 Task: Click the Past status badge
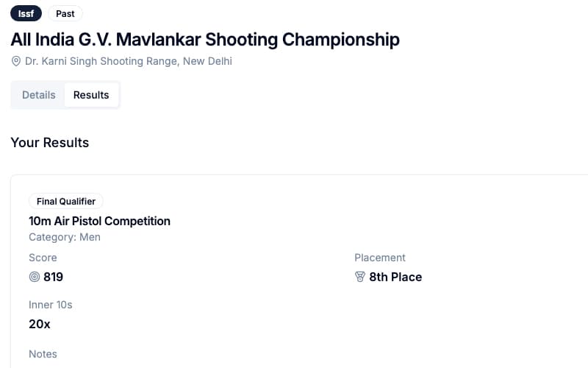(x=65, y=13)
